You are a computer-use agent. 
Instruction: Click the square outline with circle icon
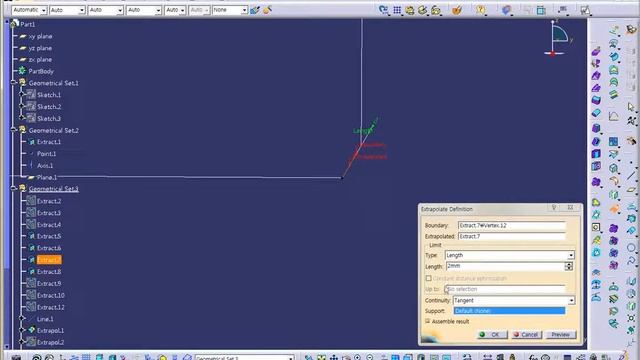(x=596, y=227)
